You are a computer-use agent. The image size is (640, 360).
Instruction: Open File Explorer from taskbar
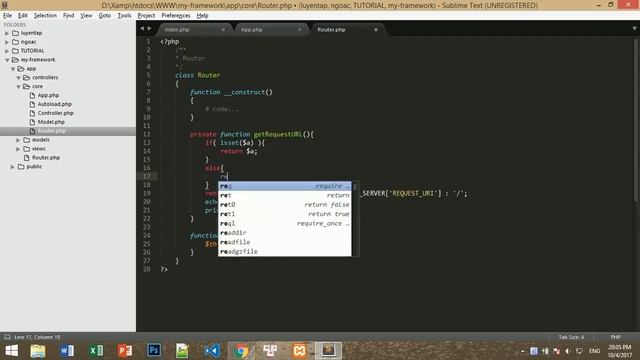[38, 351]
